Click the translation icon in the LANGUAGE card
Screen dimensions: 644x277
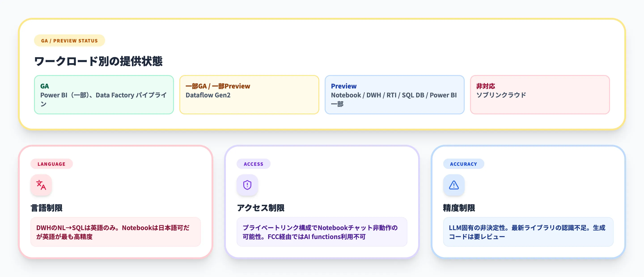pos(41,185)
